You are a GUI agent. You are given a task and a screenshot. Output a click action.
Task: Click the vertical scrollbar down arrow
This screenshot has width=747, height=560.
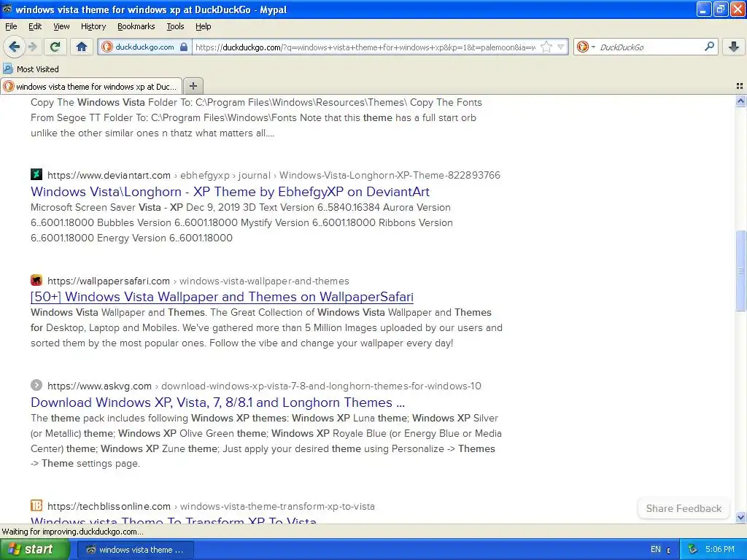tap(740, 517)
